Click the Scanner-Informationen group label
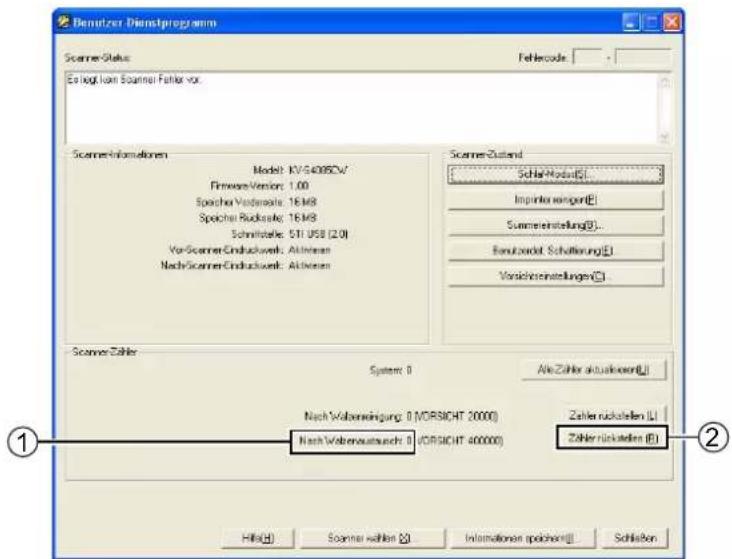This screenshot has width=732, height=559. [120, 155]
